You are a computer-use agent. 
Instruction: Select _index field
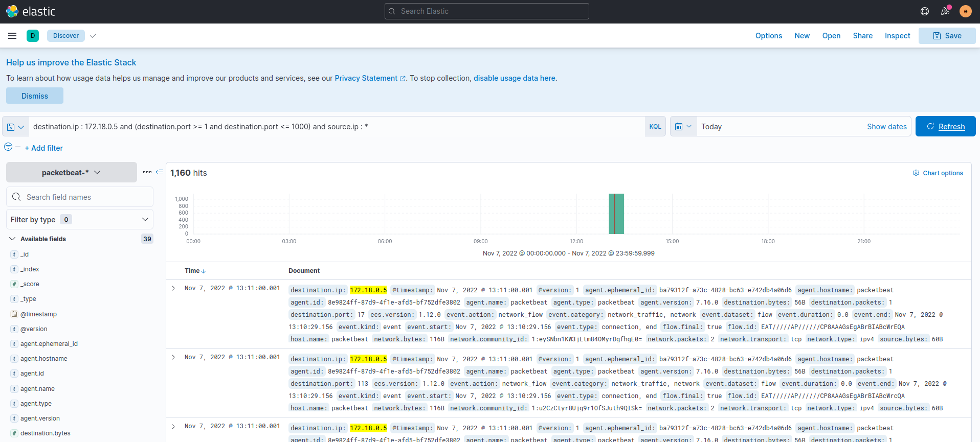click(30, 269)
